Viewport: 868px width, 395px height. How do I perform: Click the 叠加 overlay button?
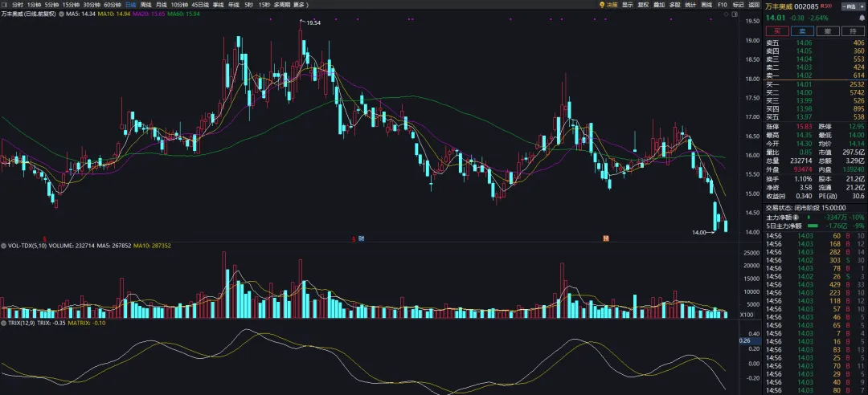[659, 5]
